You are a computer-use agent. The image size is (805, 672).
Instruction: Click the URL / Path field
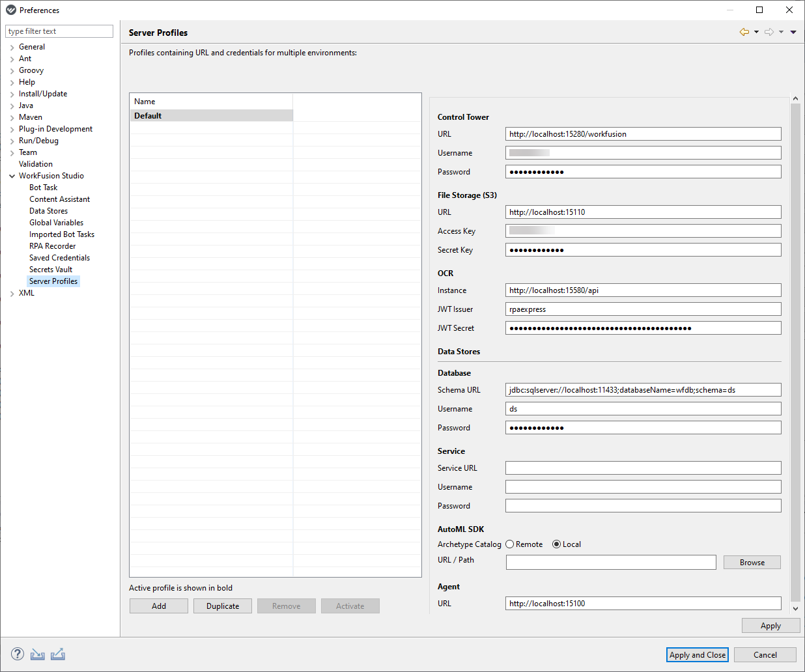[x=611, y=563]
